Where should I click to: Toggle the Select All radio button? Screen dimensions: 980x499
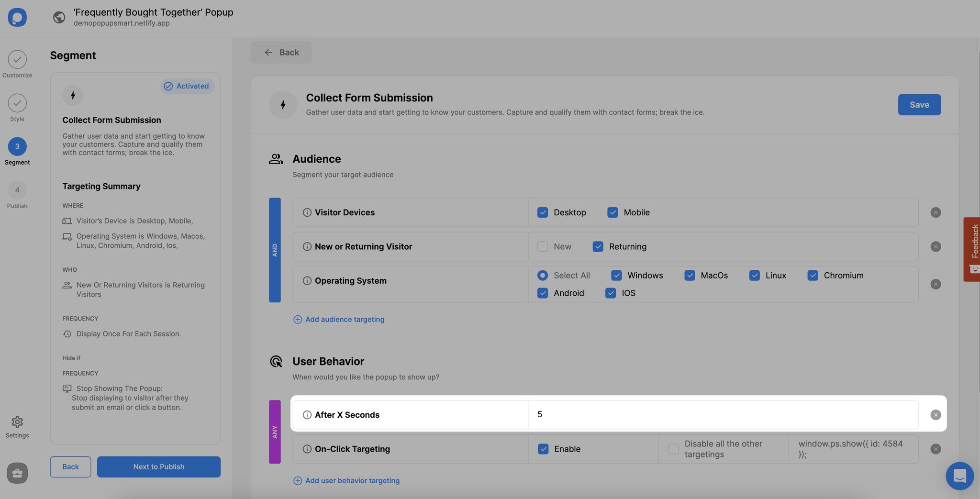pos(543,275)
